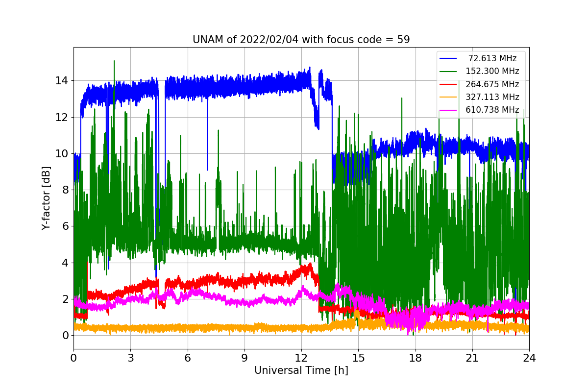Click the Y-factor [dB] axis label
588x392 pixels.
point(46,198)
